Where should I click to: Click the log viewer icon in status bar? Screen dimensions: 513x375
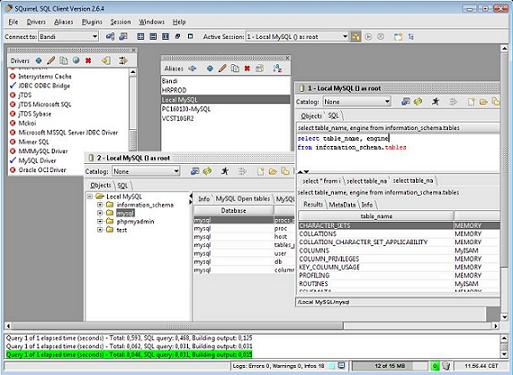click(341, 366)
